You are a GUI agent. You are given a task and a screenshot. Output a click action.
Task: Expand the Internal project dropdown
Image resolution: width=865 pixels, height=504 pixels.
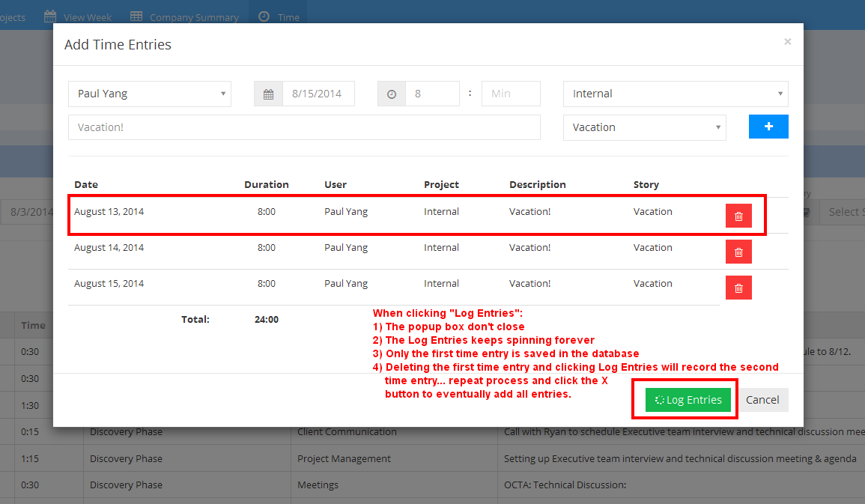pos(675,94)
